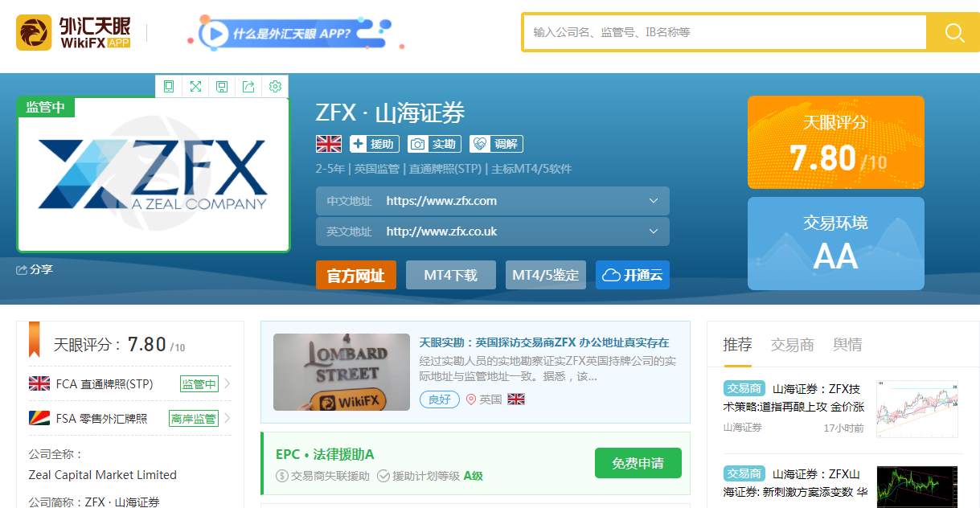
Task: Click Zeal Capital Market Limited text
Action: pyautogui.click(x=102, y=475)
